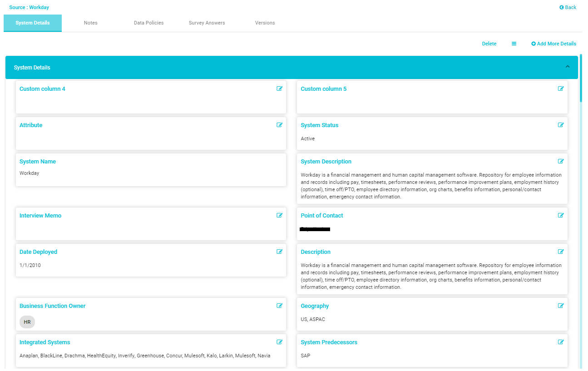The height and width of the screenshot is (371, 588).
Task: Edit the Geography field
Action: (x=561, y=306)
